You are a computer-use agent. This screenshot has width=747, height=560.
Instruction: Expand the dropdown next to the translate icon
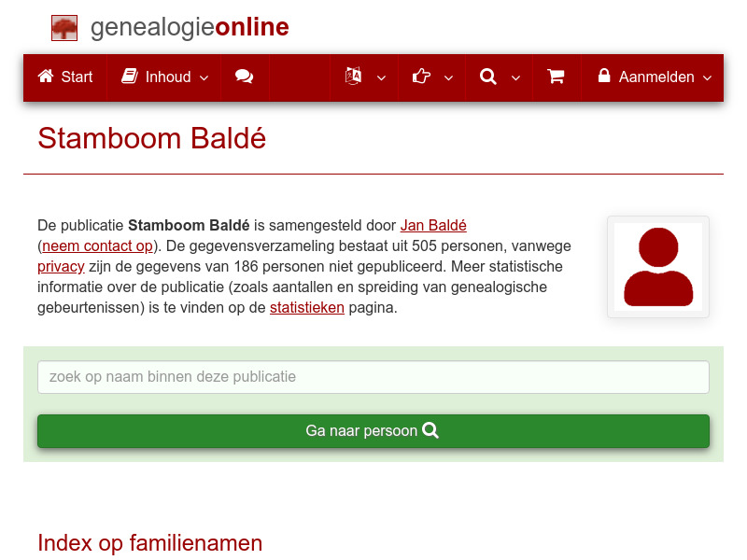(381, 79)
